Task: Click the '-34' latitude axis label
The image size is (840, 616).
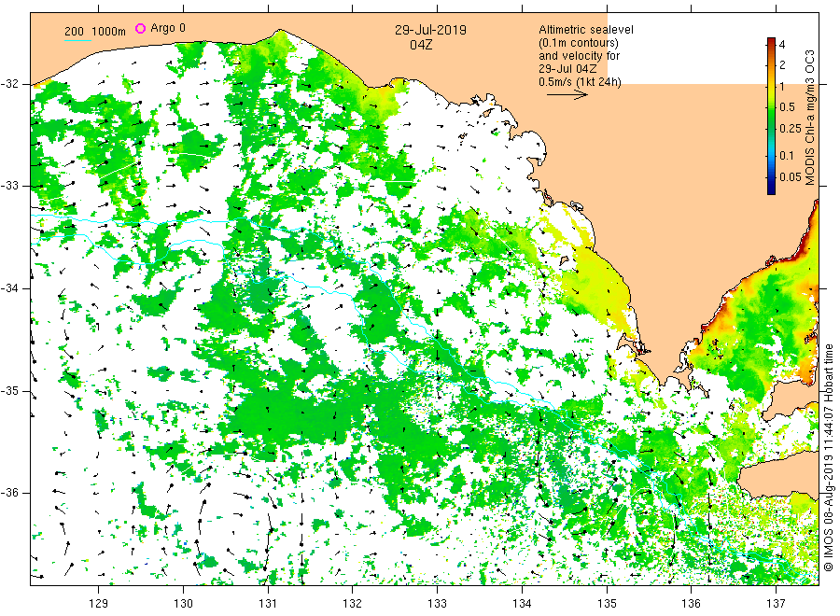Action: 9,288
